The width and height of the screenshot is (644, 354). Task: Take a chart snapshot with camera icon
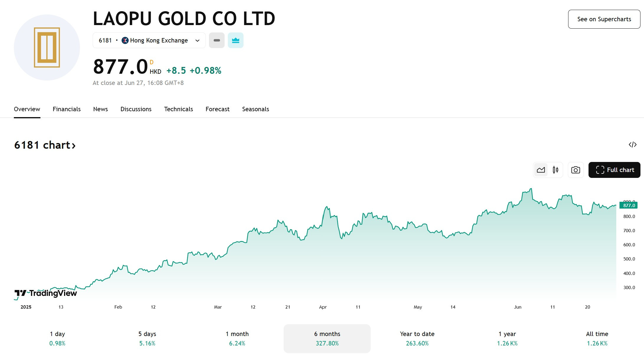coord(576,170)
